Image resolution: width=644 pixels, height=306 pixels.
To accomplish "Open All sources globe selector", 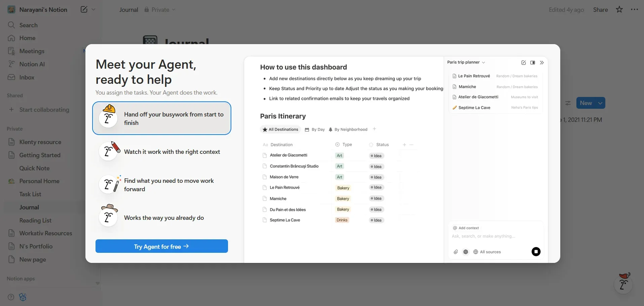I will [487, 252].
